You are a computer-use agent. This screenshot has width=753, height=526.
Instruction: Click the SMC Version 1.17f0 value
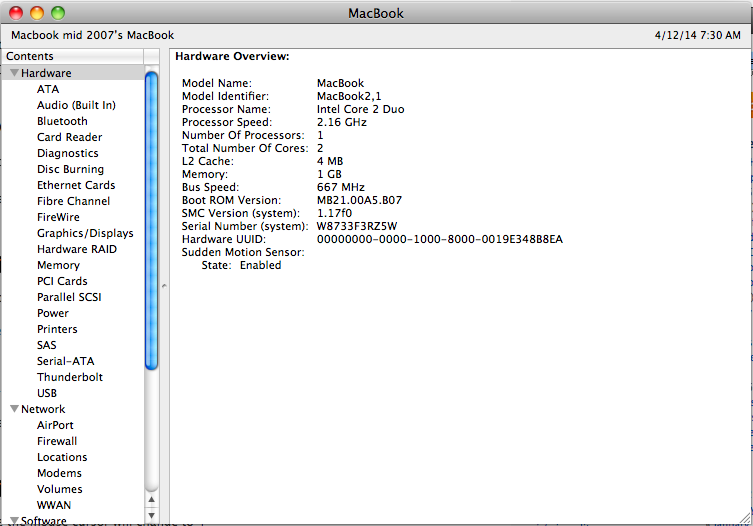pyautogui.click(x=334, y=213)
